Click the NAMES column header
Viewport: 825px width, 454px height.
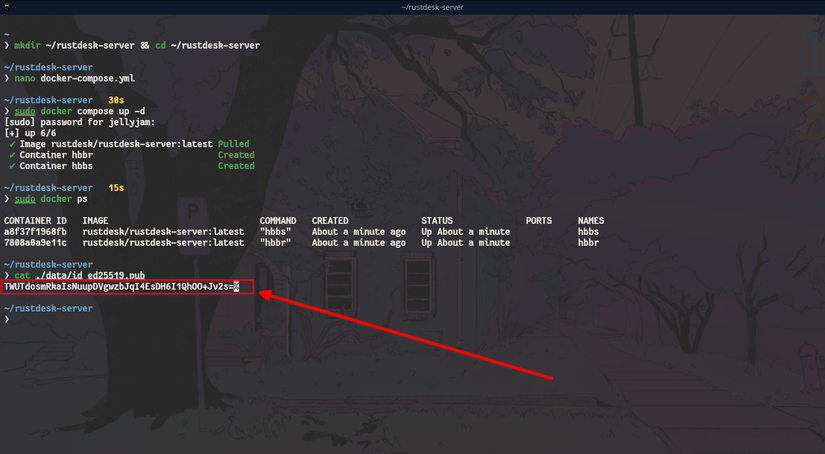tap(591, 220)
